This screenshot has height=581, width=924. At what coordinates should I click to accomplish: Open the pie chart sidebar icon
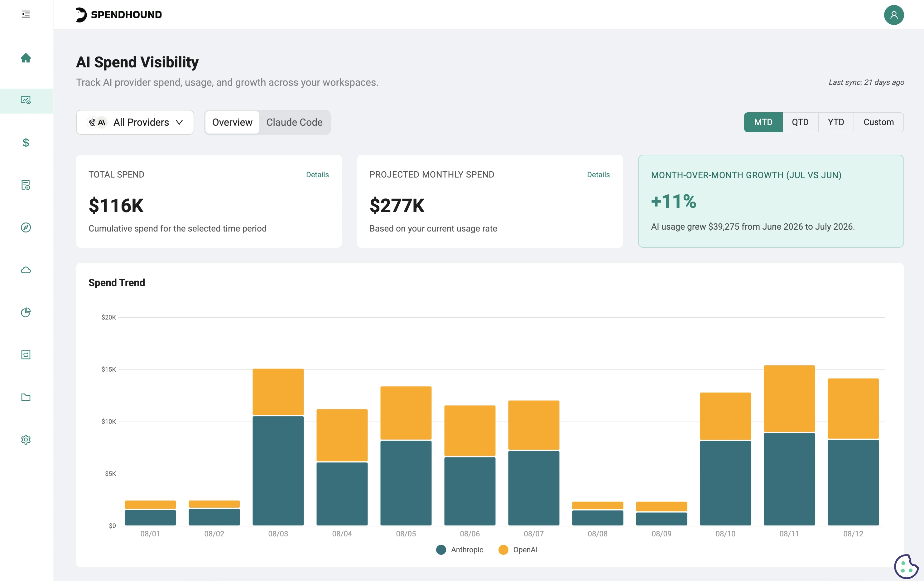26,312
